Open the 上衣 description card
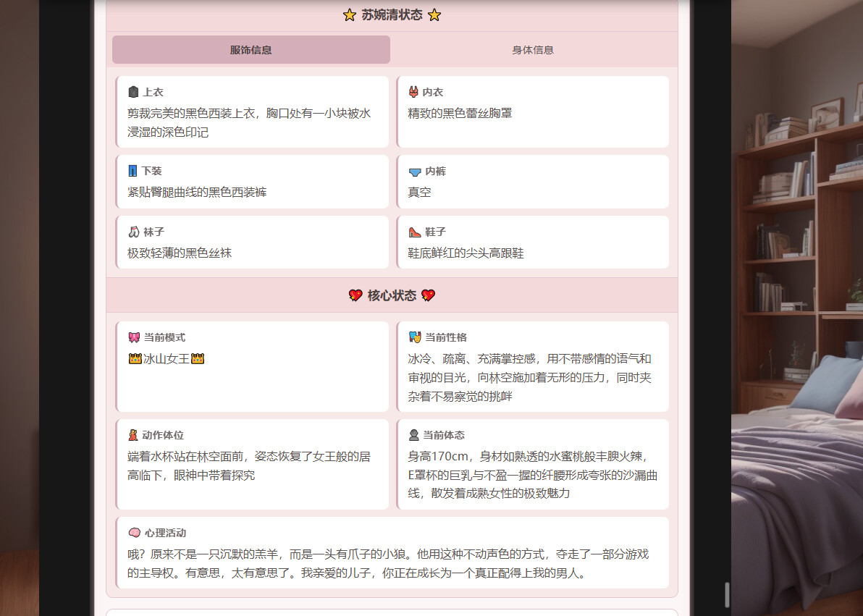Screen dimensions: 863x616 coord(252,111)
